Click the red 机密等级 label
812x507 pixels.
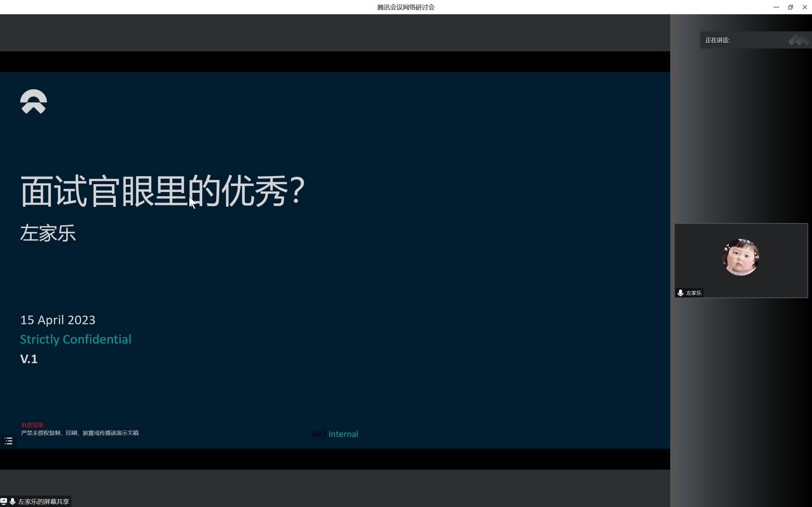[x=33, y=425]
